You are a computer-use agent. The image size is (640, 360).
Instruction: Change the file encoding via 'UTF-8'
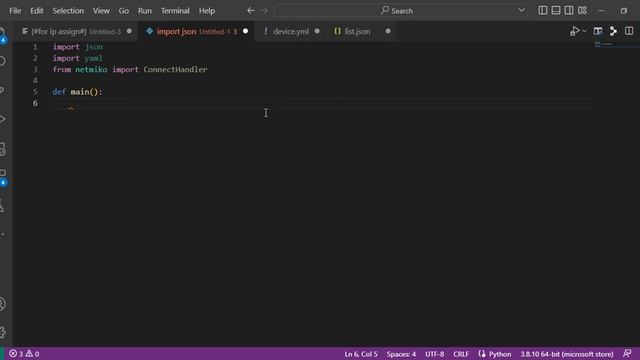point(435,354)
